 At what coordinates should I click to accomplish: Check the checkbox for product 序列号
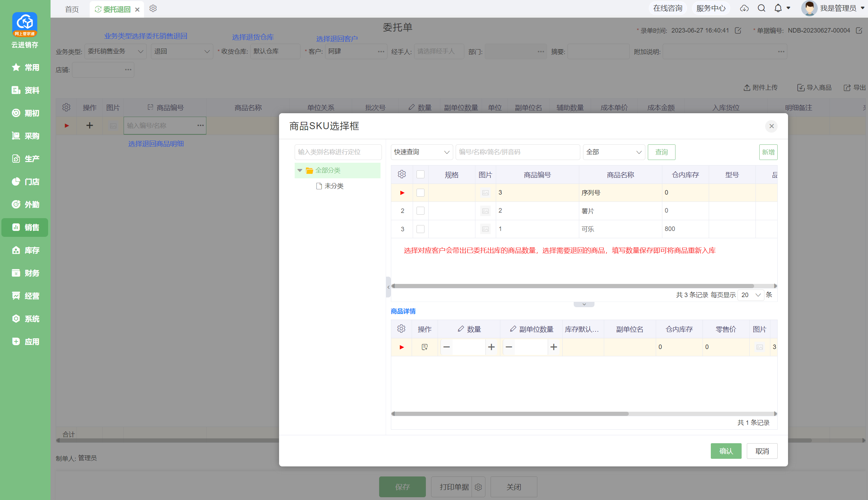point(420,193)
